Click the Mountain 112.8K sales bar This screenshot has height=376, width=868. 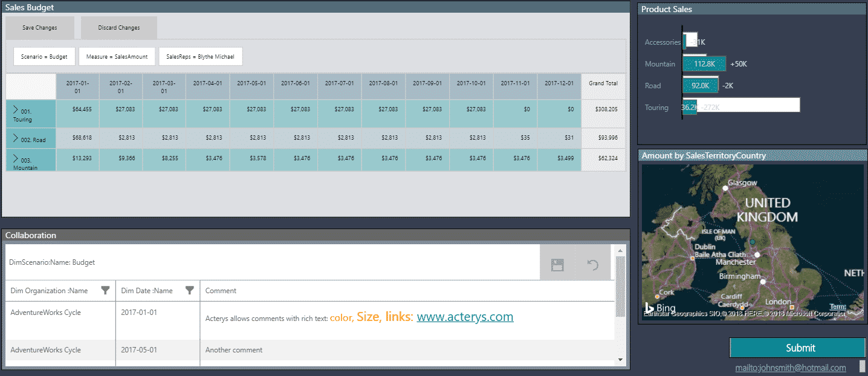[704, 63]
